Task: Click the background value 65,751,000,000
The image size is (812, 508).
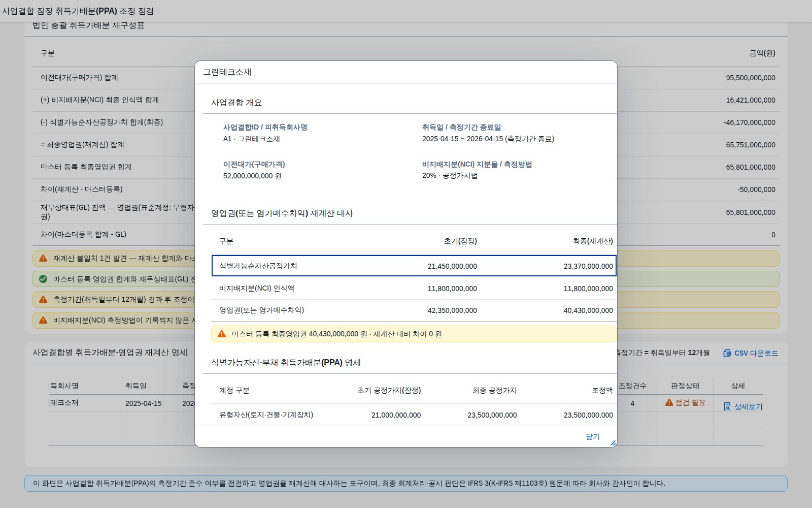Action: coord(751,145)
